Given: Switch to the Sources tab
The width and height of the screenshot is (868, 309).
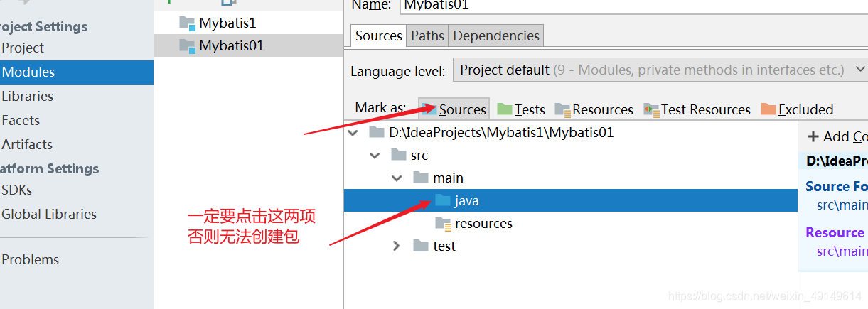Looking at the screenshot, I should pos(379,36).
